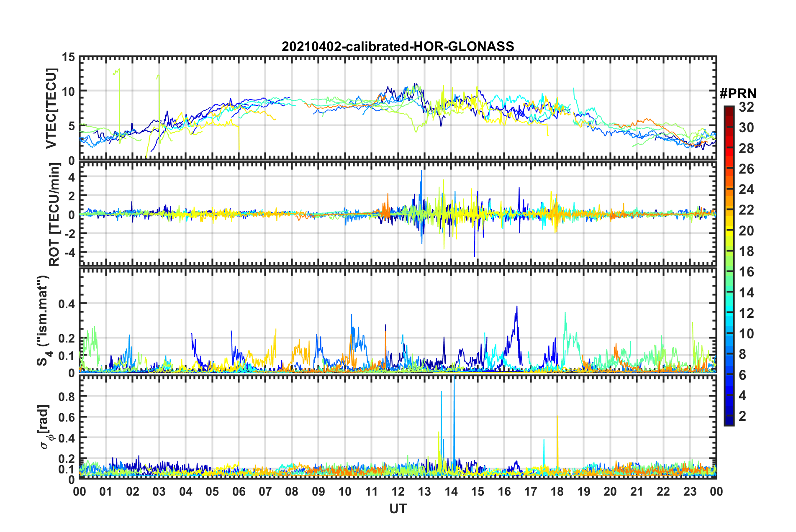
Task: Select the 0.6 tick on sigma phi axis
Action: coord(67,417)
